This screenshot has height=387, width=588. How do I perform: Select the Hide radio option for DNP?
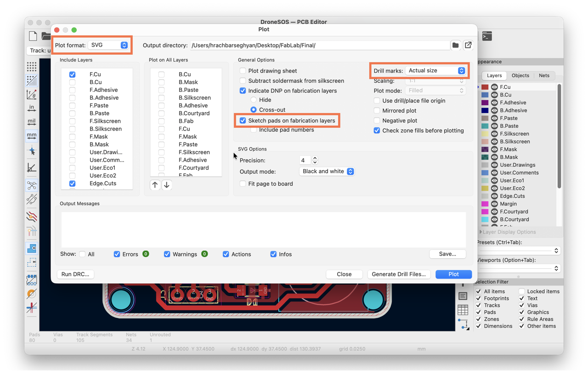(x=254, y=100)
